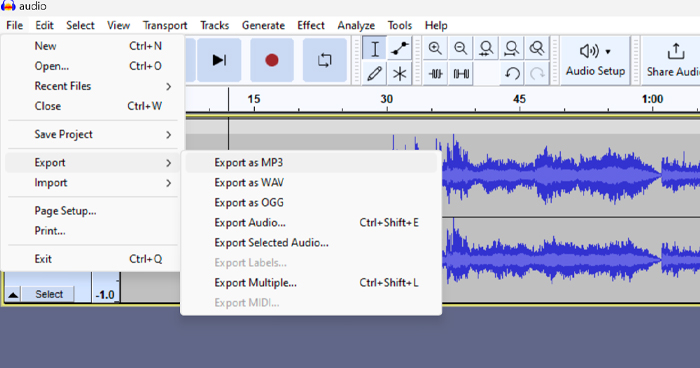The image size is (700, 368).
Task: Select Export as OGG
Action: (x=311, y=203)
